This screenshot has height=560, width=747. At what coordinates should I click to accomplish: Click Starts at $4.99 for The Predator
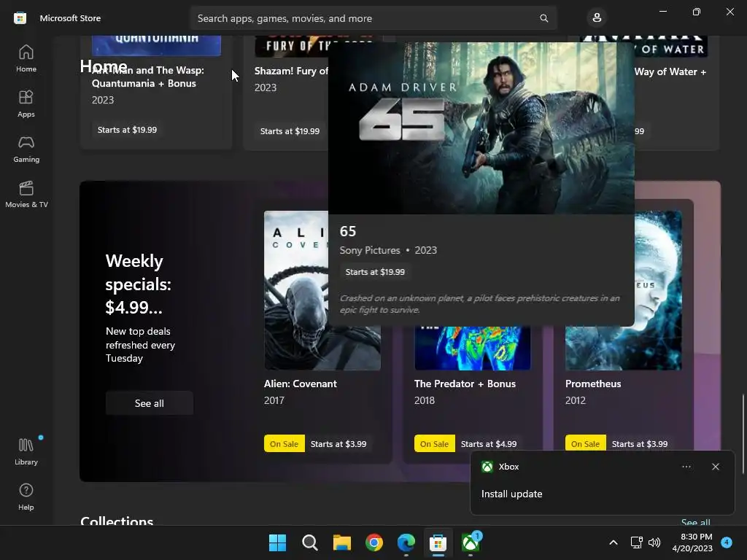point(488,444)
